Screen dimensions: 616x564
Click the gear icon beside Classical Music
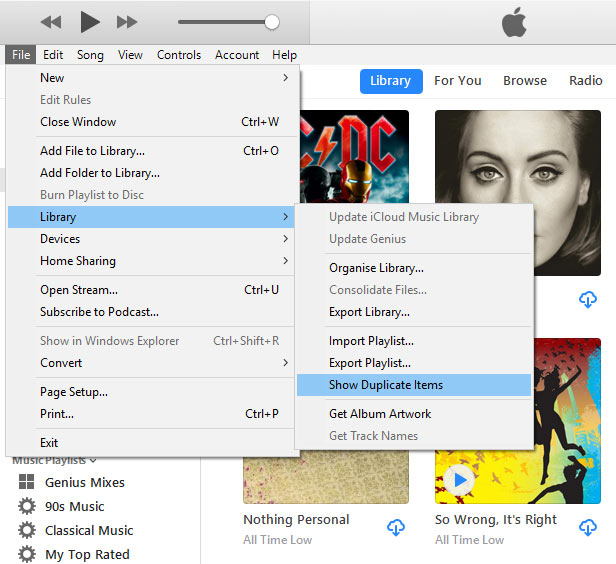click(27, 530)
